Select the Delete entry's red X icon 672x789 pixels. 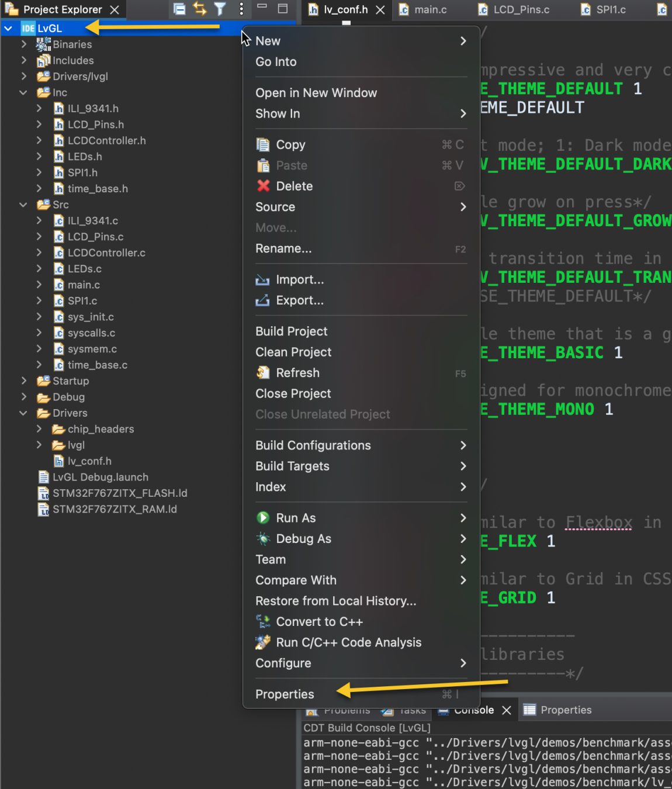tap(262, 186)
